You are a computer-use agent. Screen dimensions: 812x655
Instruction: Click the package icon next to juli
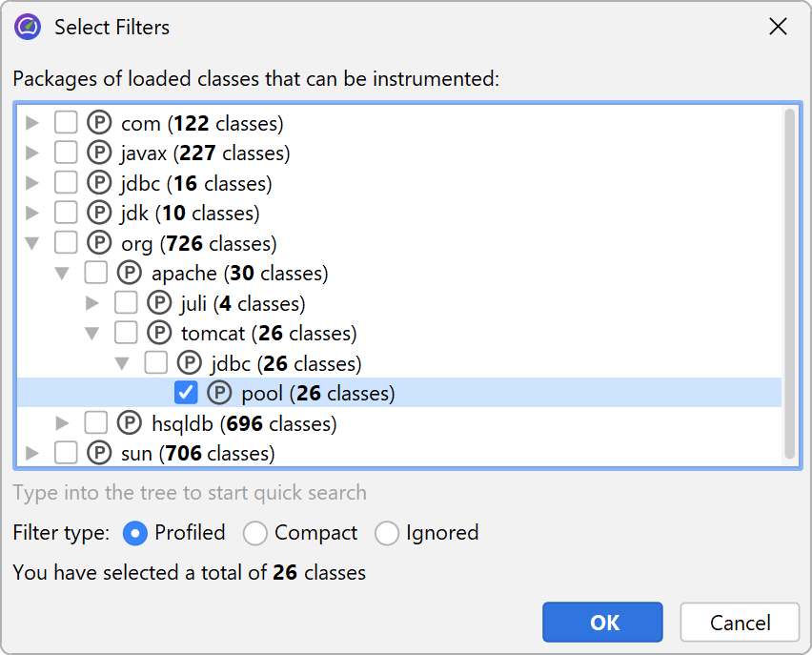point(159,303)
